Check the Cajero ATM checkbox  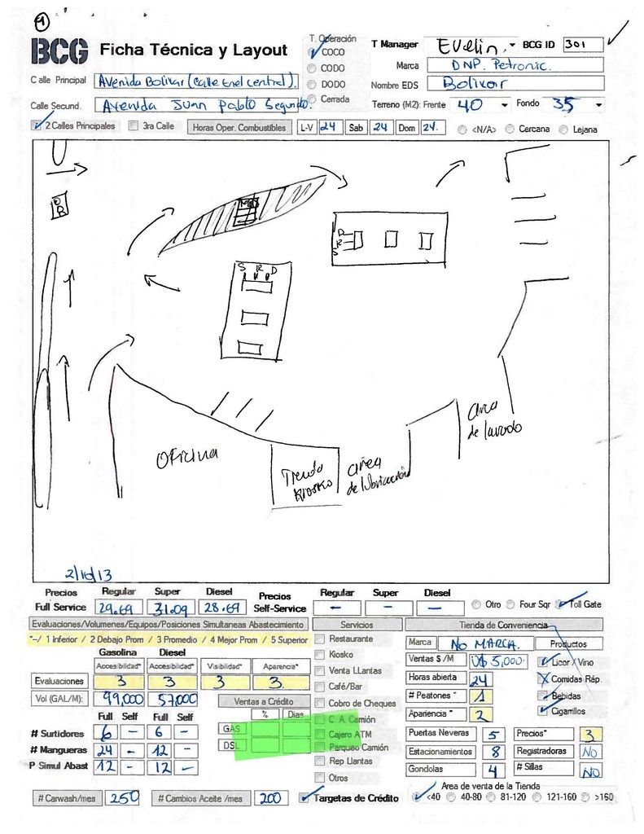[320, 735]
